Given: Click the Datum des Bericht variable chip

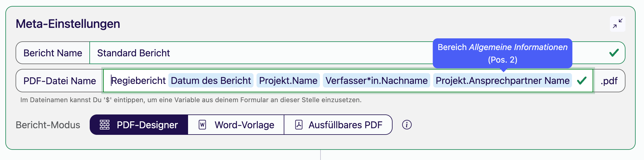Looking at the screenshot, I should tap(211, 81).
